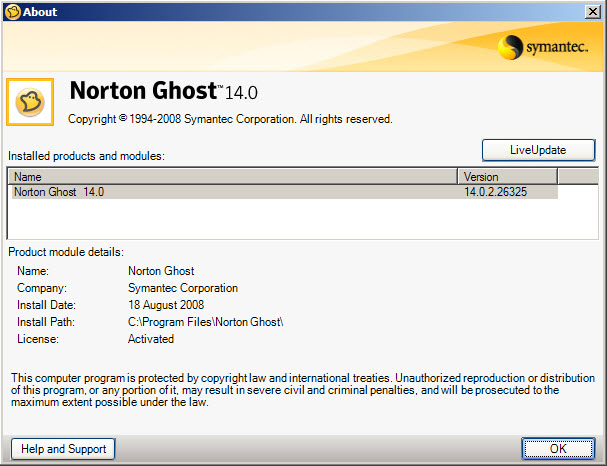Click the LiveUpdate button
Screen dimensions: 607x466
(538, 150)
